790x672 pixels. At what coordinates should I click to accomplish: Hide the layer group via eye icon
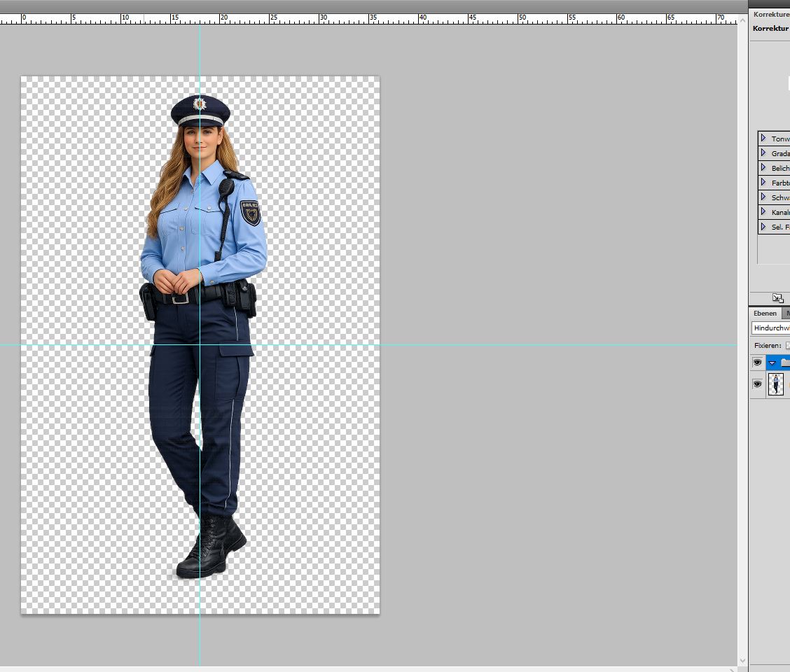[x=757, y=363]
